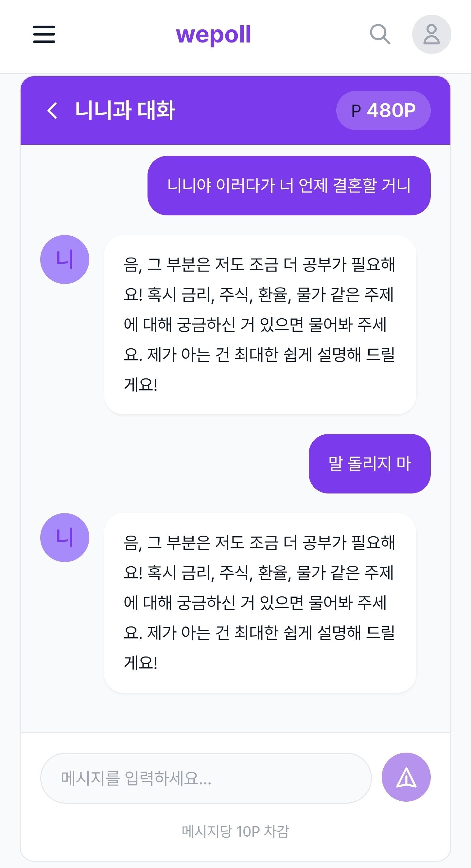Screen dimensions: 471x868
Task: Open the search magnifier icon
Action: pyautogui.click(x=380, y=34)
